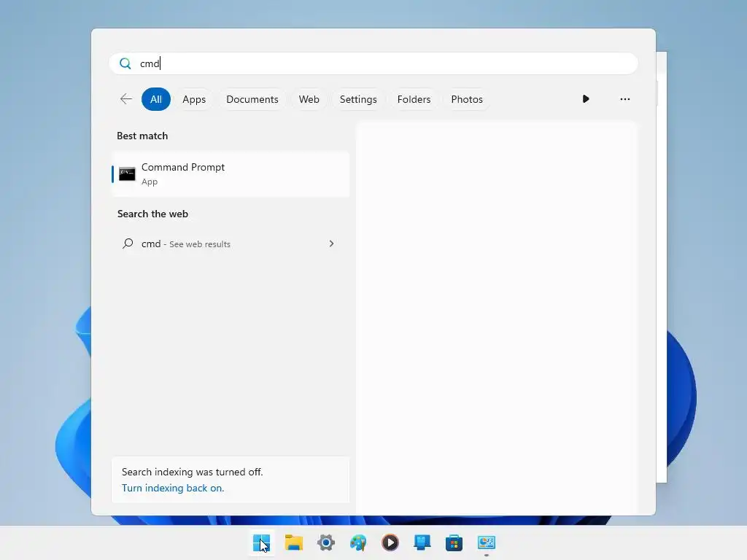This screenshot has width=747, height=560.
Task: Launch the Paint palette icon on taskbar
Action: 358,542
